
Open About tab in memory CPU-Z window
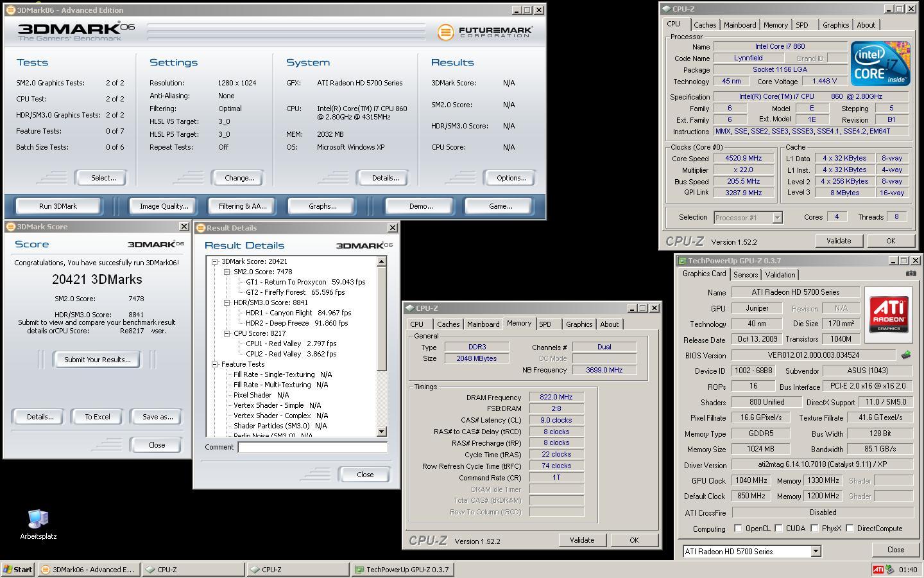tap(609, 324)
